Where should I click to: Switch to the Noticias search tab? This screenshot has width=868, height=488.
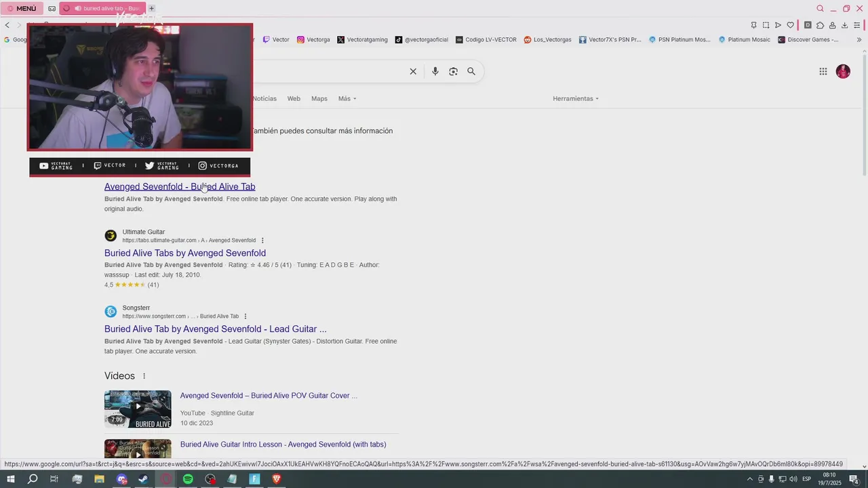pos(264,98)
